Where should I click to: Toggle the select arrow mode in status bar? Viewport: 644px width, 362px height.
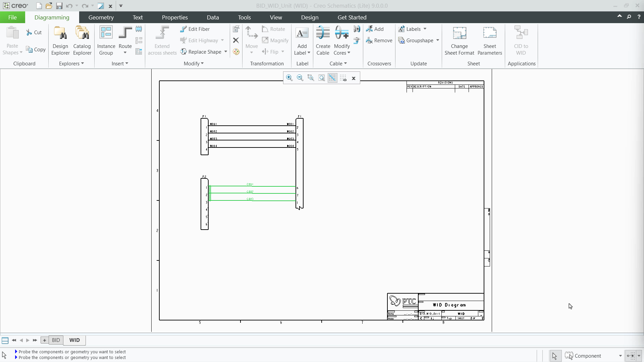(555, 356)
